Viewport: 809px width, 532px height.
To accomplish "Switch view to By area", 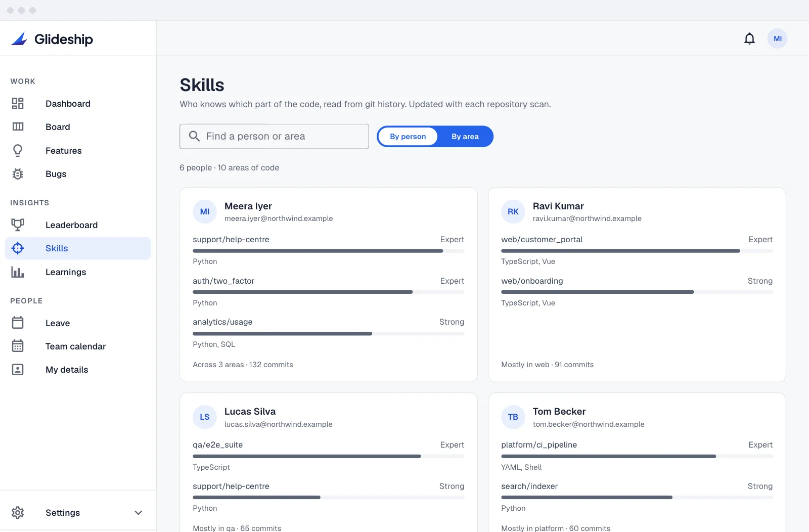I will click(465, 137).
